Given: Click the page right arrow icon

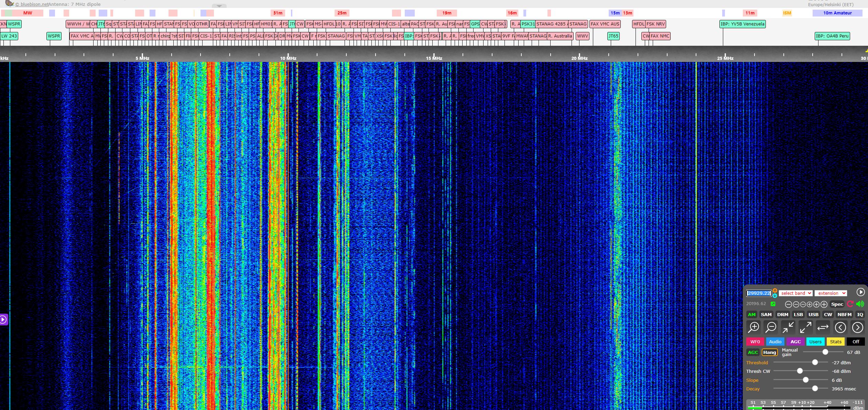Looking at the screenshot, I should (858, 327).
